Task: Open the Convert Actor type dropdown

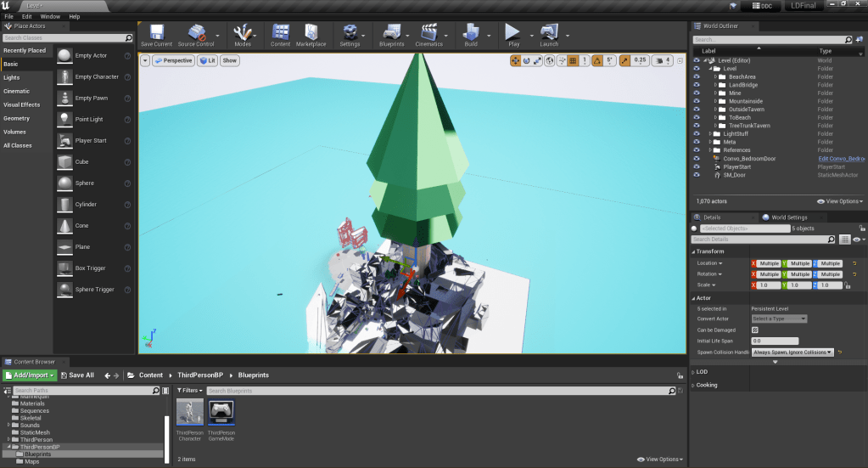Action: (x=779, y=319)
